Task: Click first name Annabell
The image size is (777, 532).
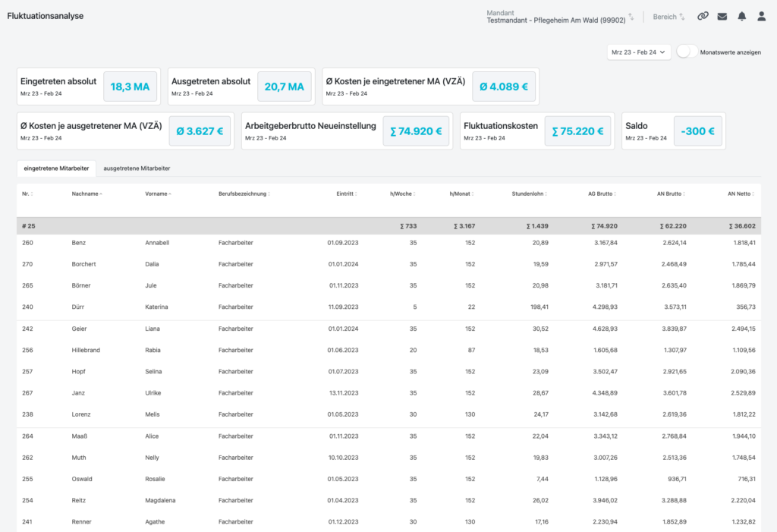Action: tap(157, 243)
